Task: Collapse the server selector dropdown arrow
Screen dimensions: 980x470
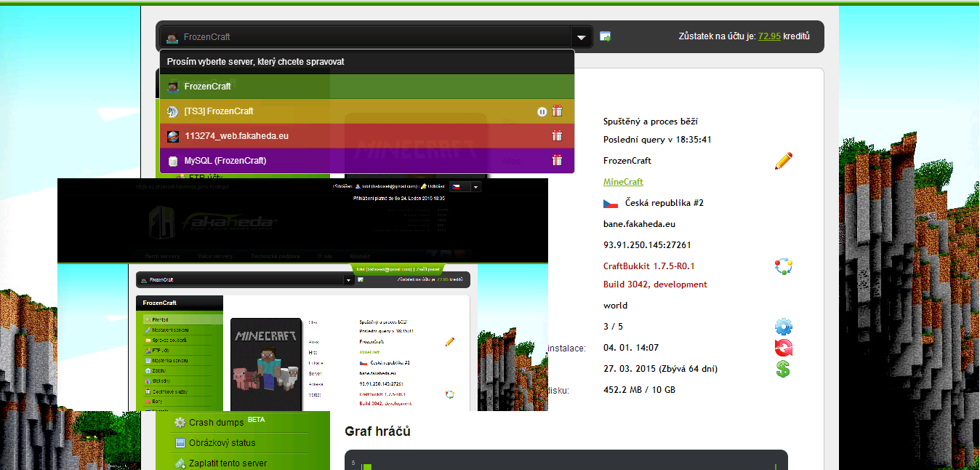Action: click(581, 37)
